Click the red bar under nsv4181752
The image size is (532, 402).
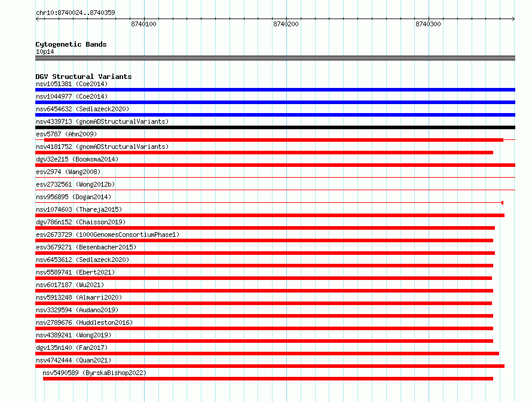pos(264,153)
